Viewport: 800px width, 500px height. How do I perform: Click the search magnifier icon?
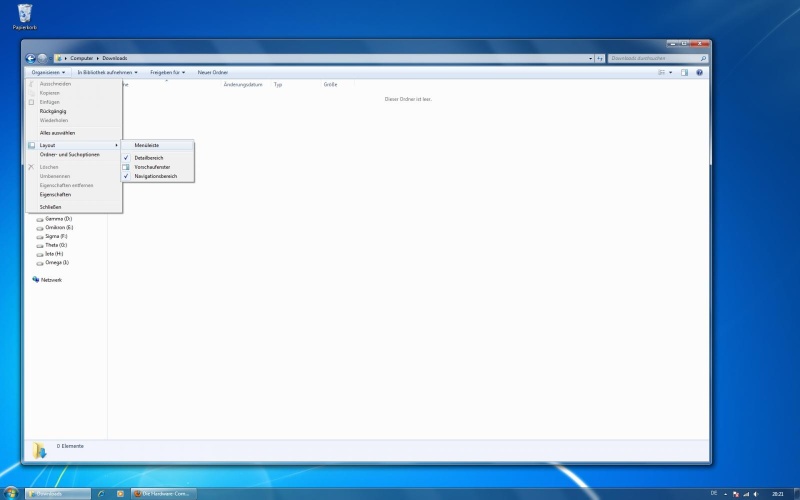coord(703,59)
